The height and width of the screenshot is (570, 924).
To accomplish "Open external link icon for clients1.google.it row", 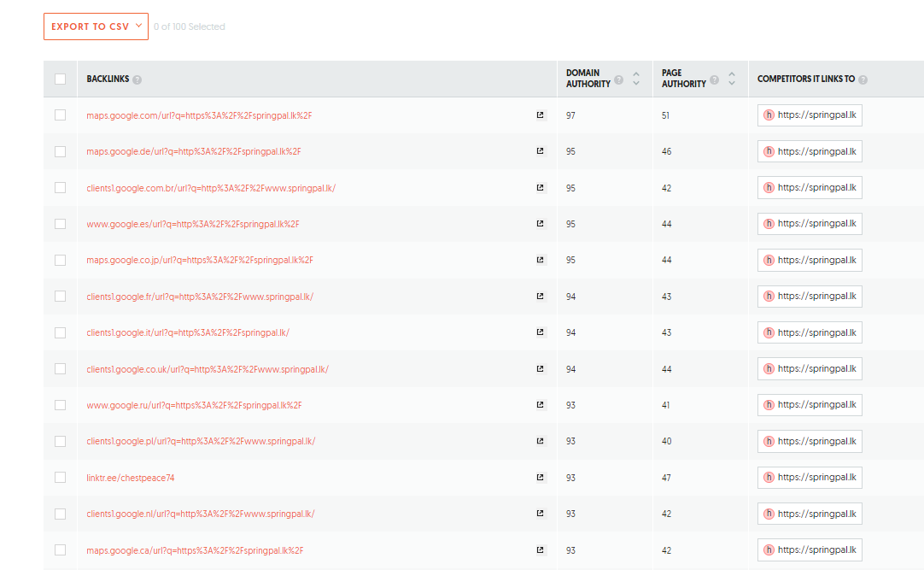I will tap(540, 332).
